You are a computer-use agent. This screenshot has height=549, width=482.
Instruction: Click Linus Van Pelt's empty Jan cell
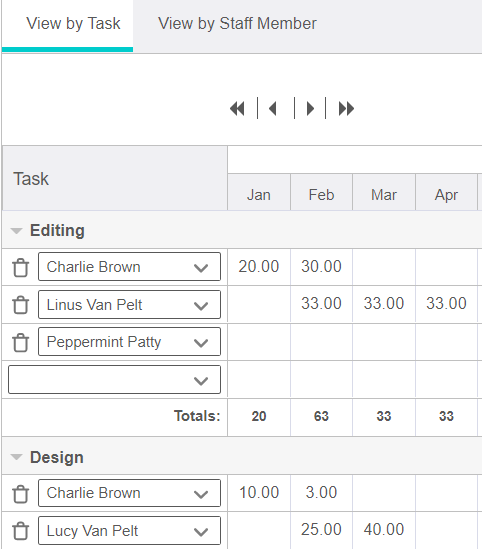pyautogui.click(x=259, y=304)
